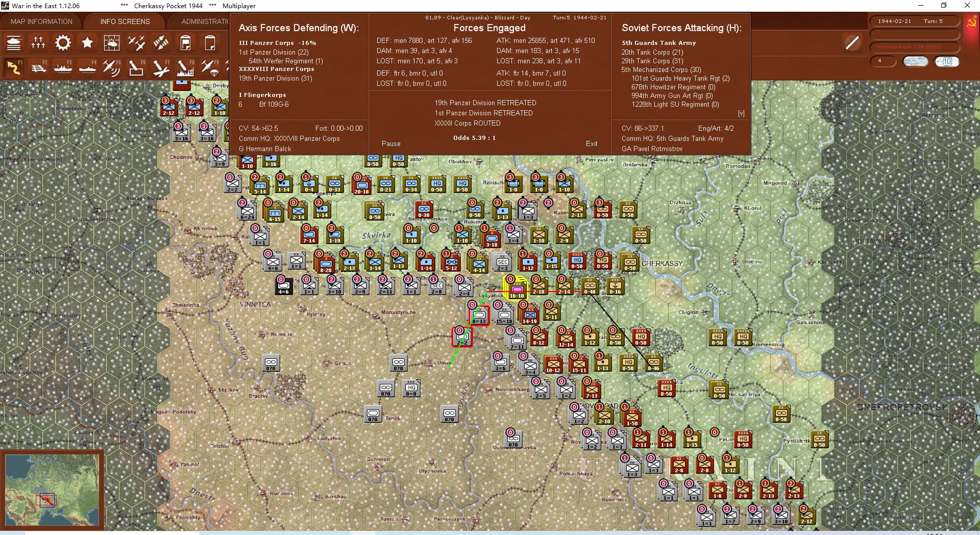Select the Soviet 12-14 unit counter
The height and width of the screenshot is (535, 980).
566,339
